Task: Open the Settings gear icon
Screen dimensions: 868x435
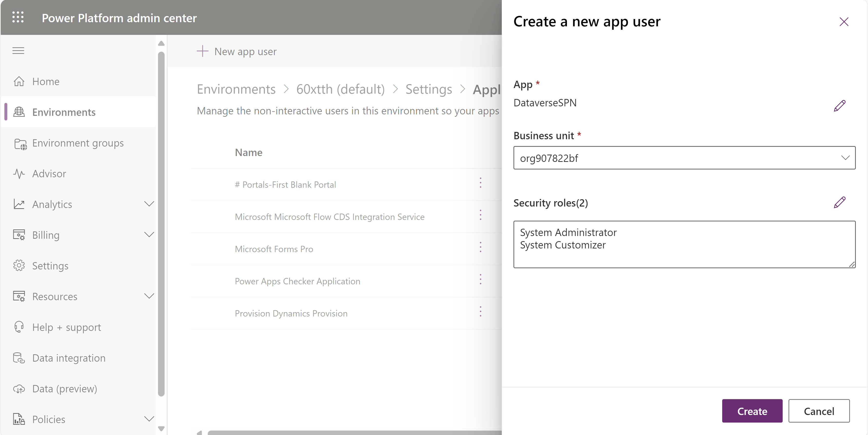Action: pos(19,266)
